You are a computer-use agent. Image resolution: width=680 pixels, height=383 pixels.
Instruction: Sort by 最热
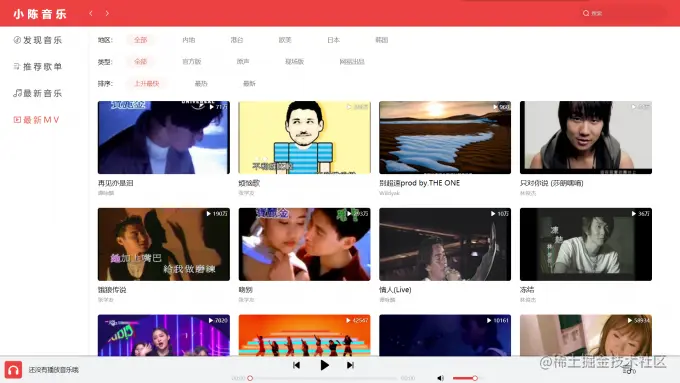201,83
